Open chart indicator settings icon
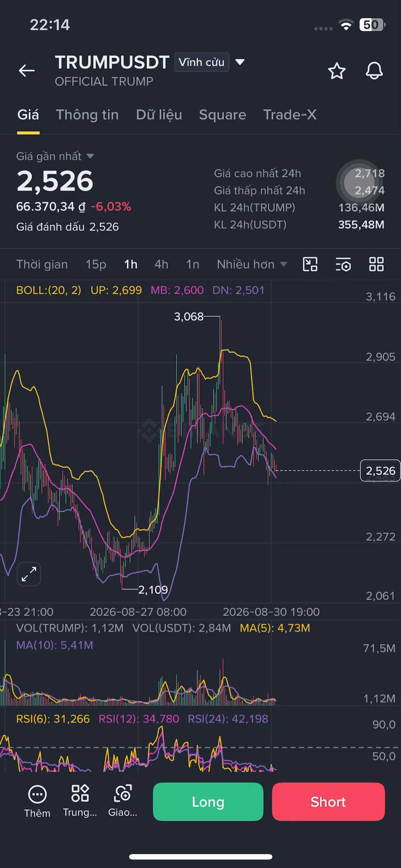The width and height of the screenshot is (401, 868). click(x=344, y=264)
